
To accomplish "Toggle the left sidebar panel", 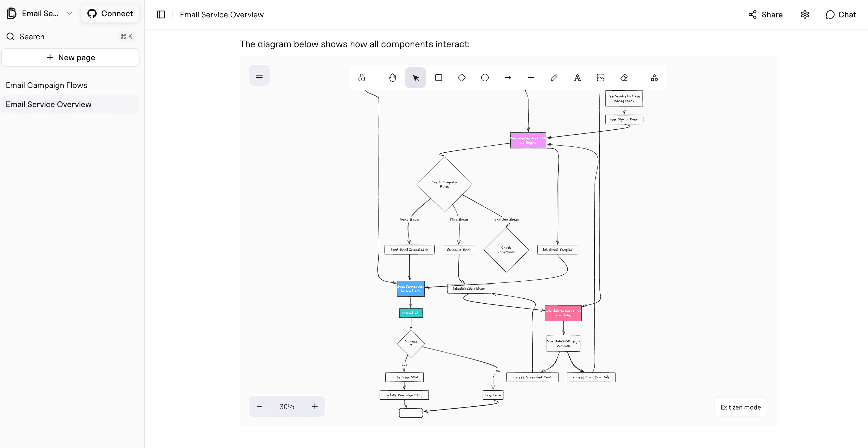I will point(161,14).
